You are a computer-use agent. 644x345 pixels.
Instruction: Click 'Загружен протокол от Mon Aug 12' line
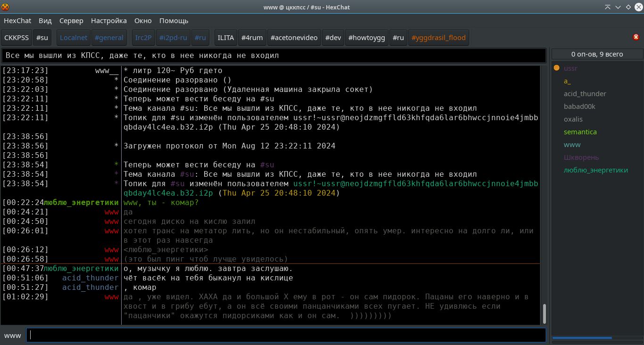[230, 146]
